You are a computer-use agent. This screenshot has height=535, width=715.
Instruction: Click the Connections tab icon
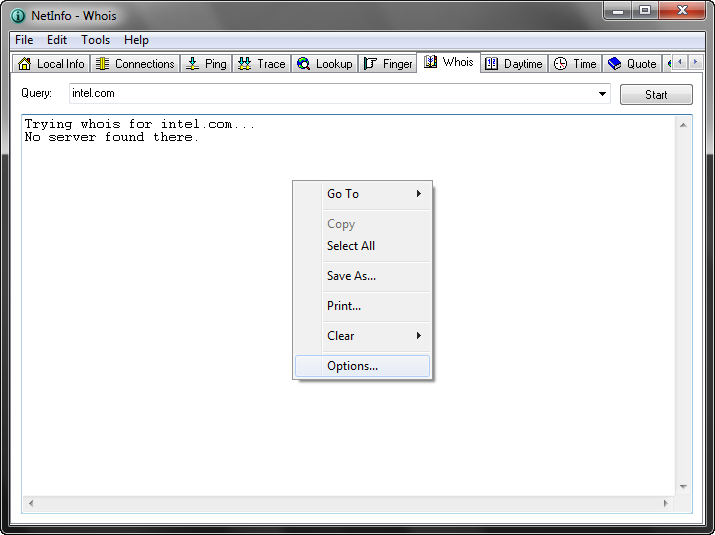pos(102,64)
